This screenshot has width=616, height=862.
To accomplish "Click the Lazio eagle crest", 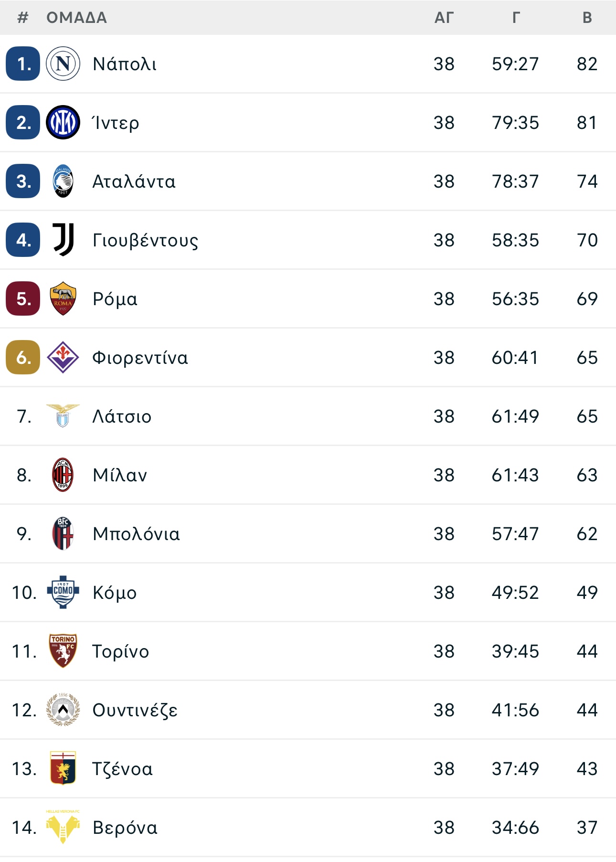I will click(63, 415).
